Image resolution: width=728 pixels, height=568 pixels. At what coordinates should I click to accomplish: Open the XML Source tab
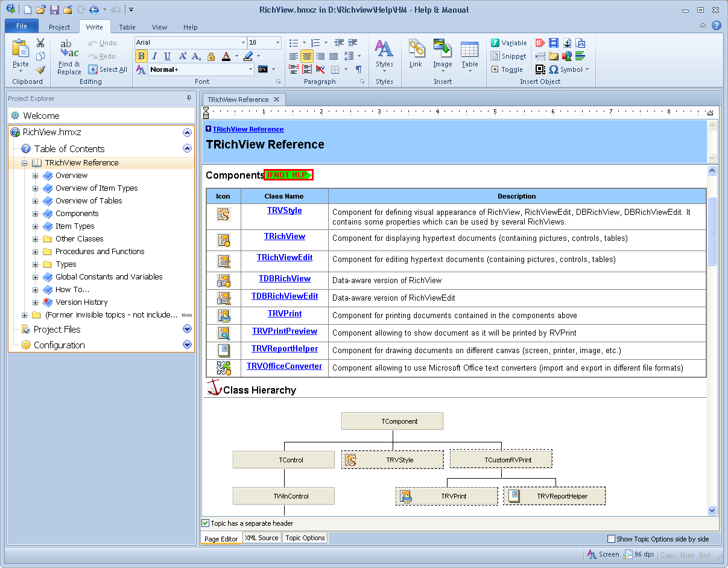[261, 538]
